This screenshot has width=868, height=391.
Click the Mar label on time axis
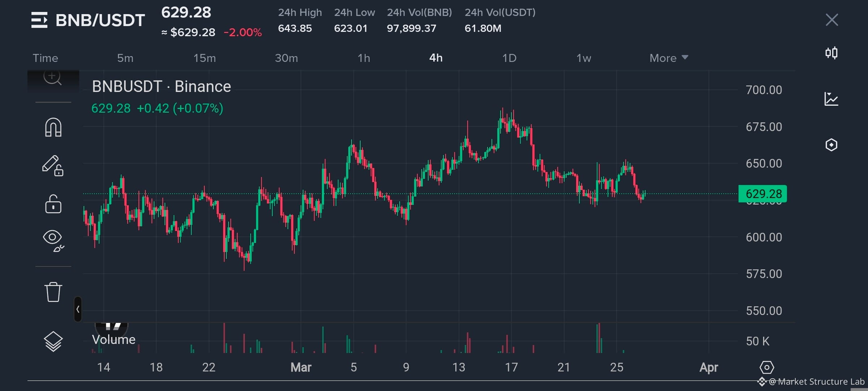(301, 367)
